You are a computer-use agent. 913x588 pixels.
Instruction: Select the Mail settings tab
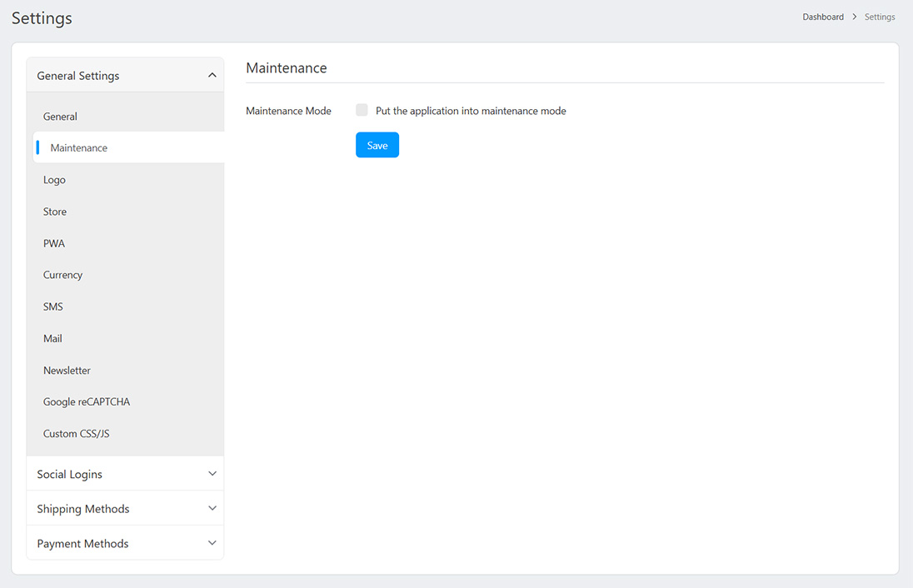coord(52,338)
